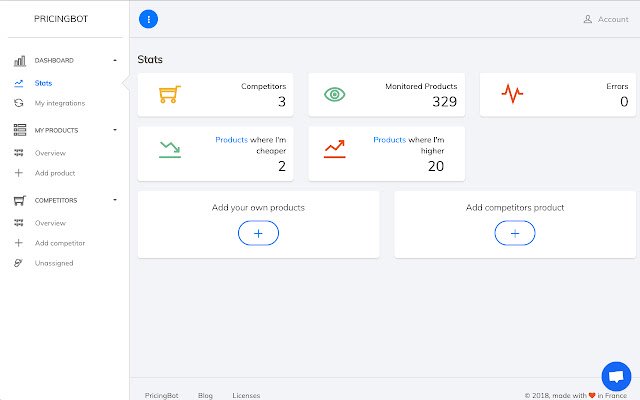Image resolution: width=640 pixels, height=400 pixels.
Task: Click the blue three-dot menu button
Action: [148, 19]
